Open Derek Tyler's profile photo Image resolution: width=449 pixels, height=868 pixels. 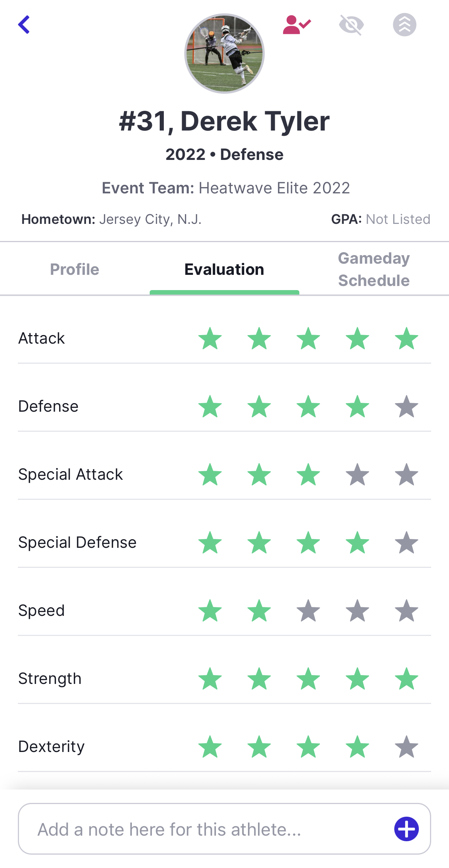tap(225, 54)
